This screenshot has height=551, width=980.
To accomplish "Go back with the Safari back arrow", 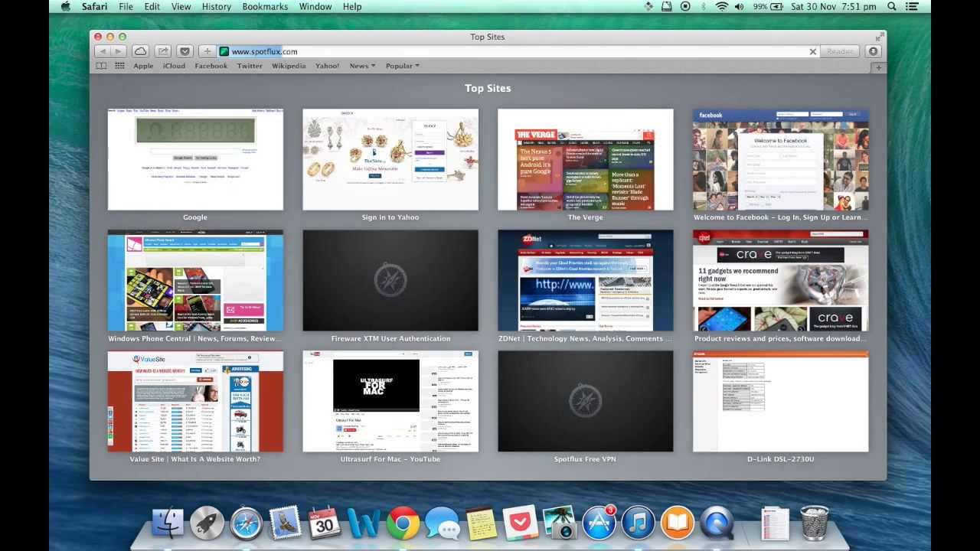I will 102,51.
